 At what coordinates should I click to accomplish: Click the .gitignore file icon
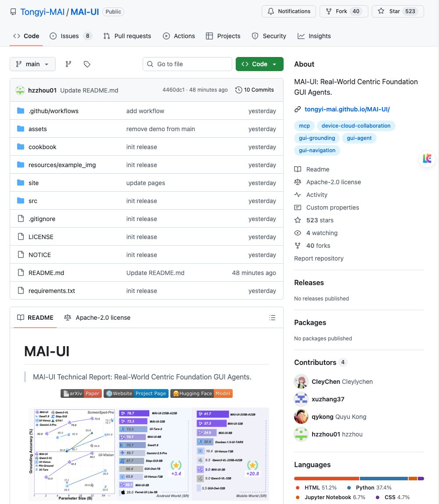tap(21, 218)
